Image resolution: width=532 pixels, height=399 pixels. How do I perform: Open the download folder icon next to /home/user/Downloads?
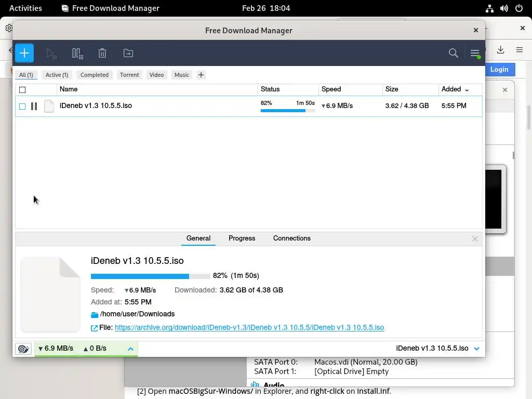[95, 314]
